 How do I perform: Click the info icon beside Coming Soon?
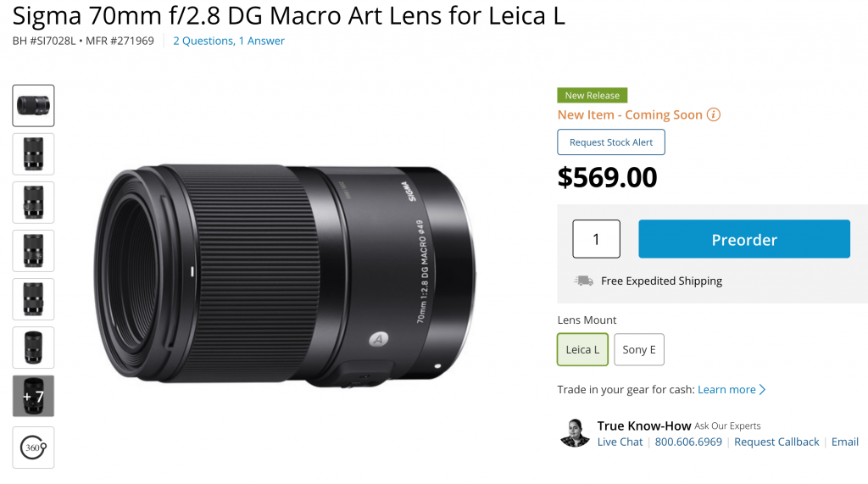point(714,114)
